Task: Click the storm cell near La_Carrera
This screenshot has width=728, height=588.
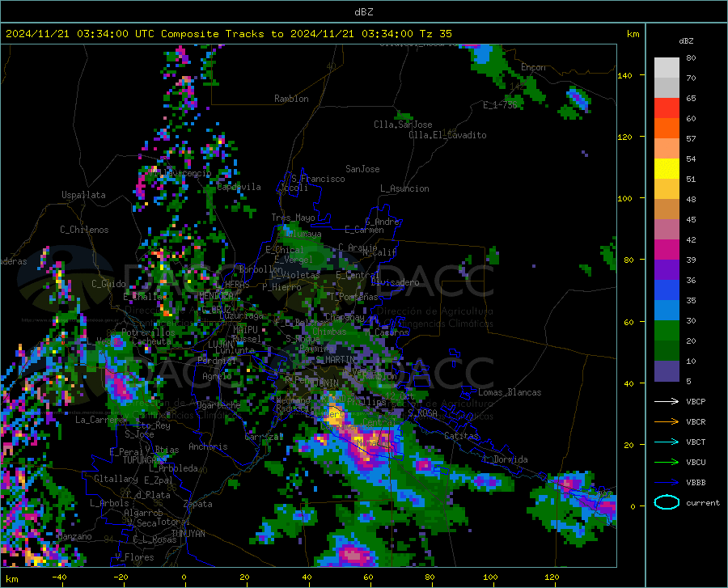Action: click(x=120, y=385)
